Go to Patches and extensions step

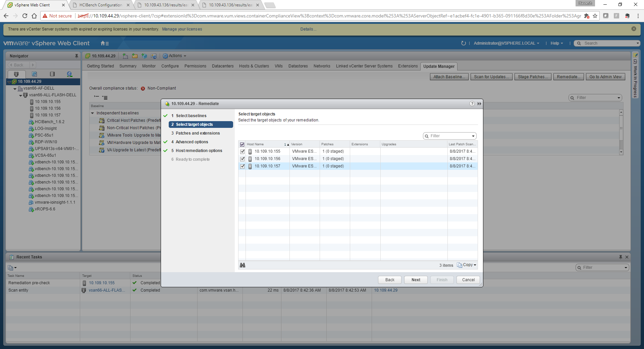(198, 133)
